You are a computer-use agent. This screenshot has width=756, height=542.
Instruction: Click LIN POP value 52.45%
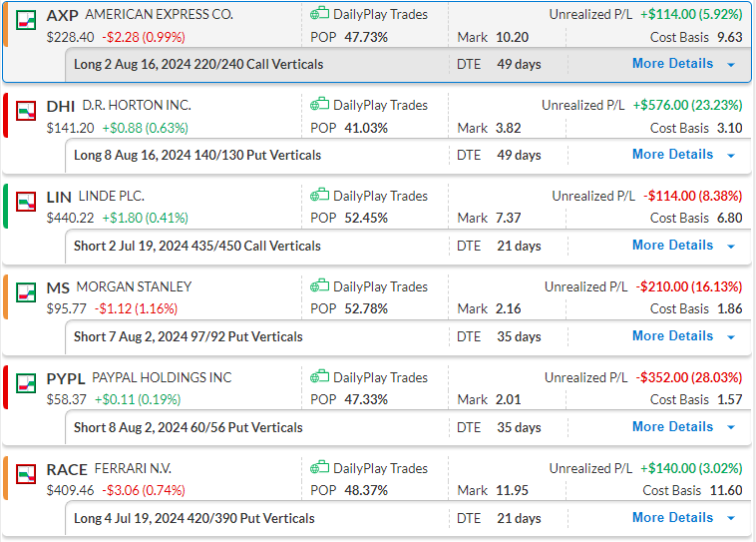[366, 219]
